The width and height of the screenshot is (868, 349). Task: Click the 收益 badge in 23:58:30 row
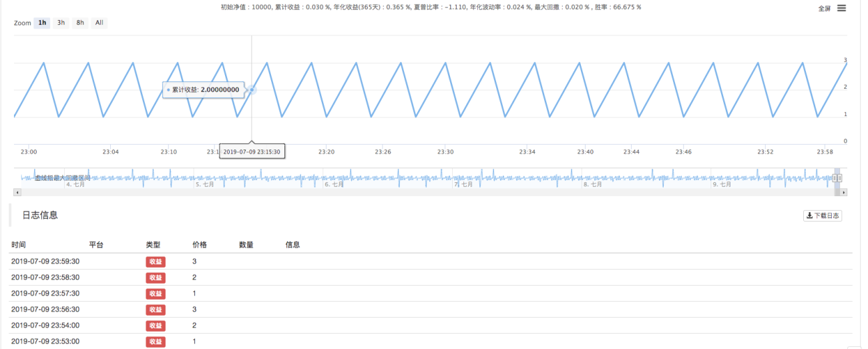coord(156,278)
